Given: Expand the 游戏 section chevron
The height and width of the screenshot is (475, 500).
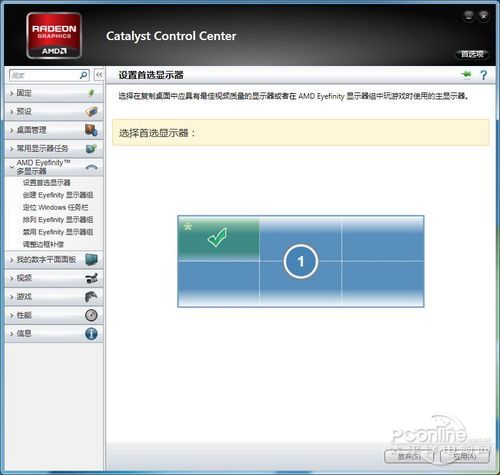Looking at the screenshot, I should pos(12,297).
